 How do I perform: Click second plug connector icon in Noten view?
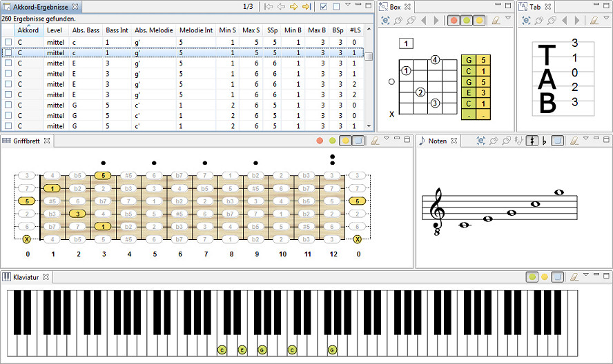coord(506,141)
